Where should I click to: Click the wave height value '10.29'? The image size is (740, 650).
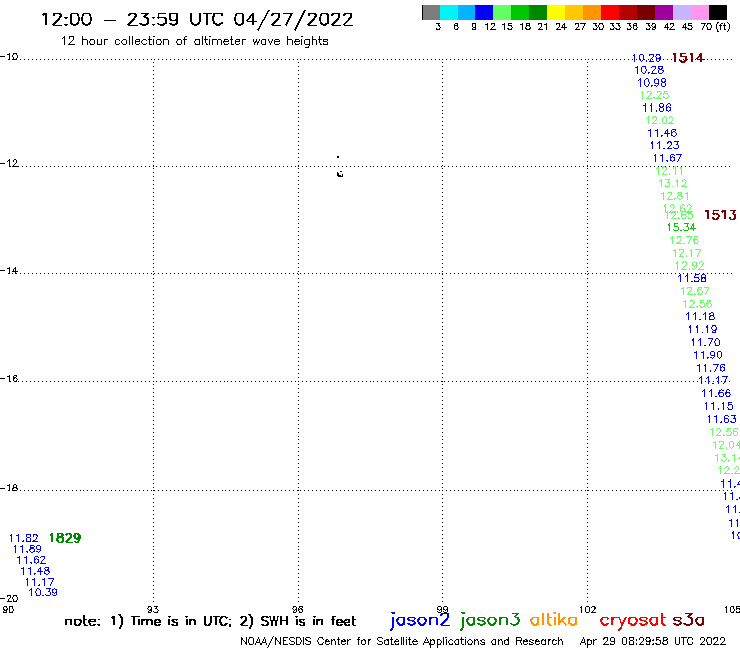point(646,58)
